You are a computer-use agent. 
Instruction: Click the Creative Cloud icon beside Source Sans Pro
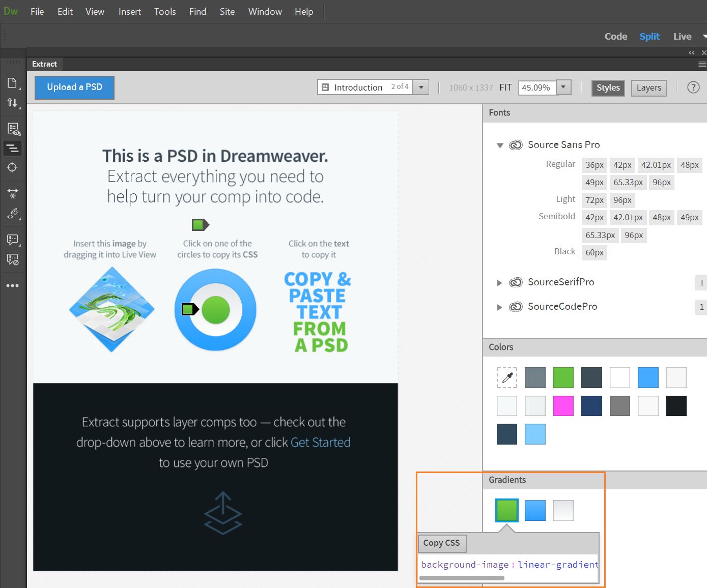pos(516,145)
